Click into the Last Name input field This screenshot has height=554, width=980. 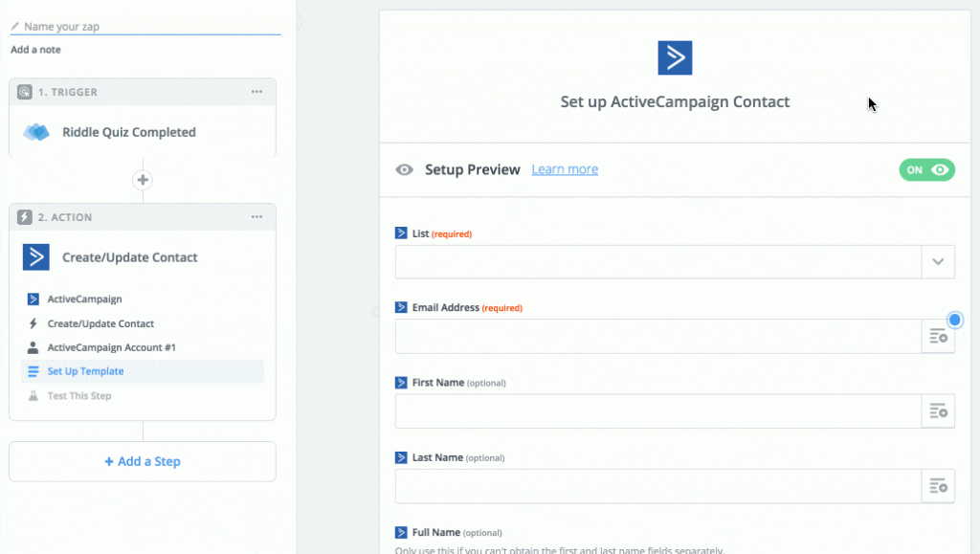658,486
